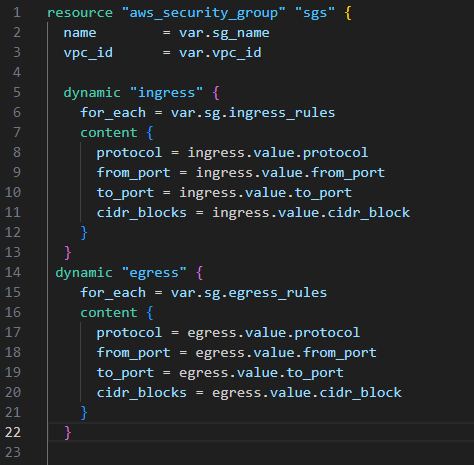Screen dimensions: 474x465
Task: Click "cidr_blocks" attribute on line 20
Action: point(142,393)
